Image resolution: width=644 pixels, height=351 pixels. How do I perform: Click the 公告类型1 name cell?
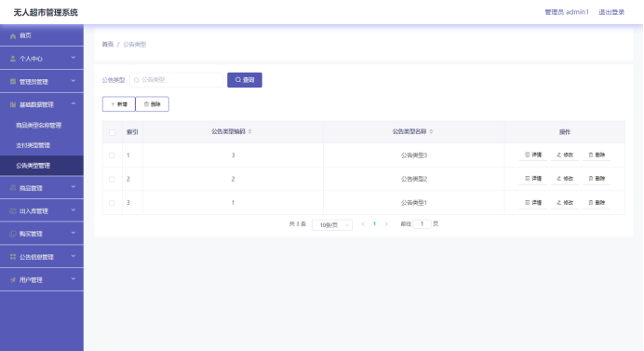[x=414, y=203]
